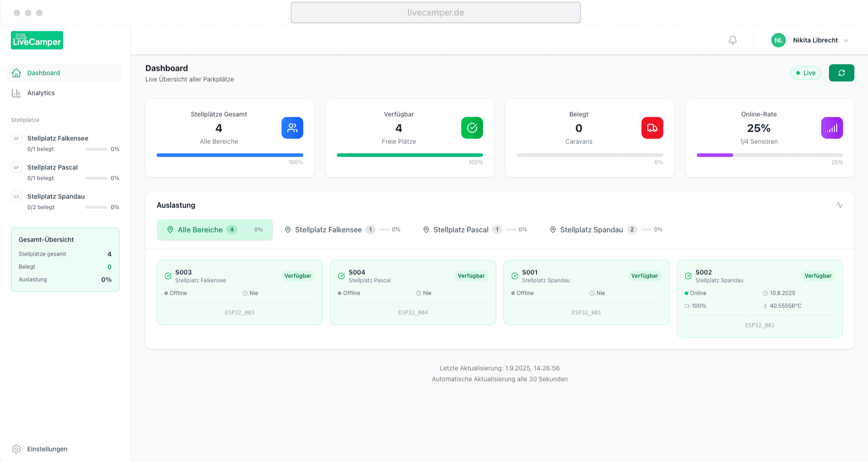The width and height of the screenshot is (868, 462).
Task: Switch to the Analytics section
Action: tap(41, 93)
